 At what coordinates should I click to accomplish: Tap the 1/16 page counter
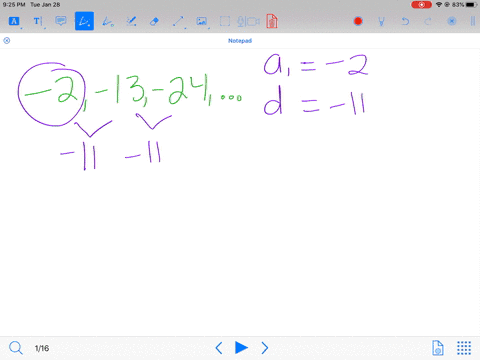pos(42,348)
